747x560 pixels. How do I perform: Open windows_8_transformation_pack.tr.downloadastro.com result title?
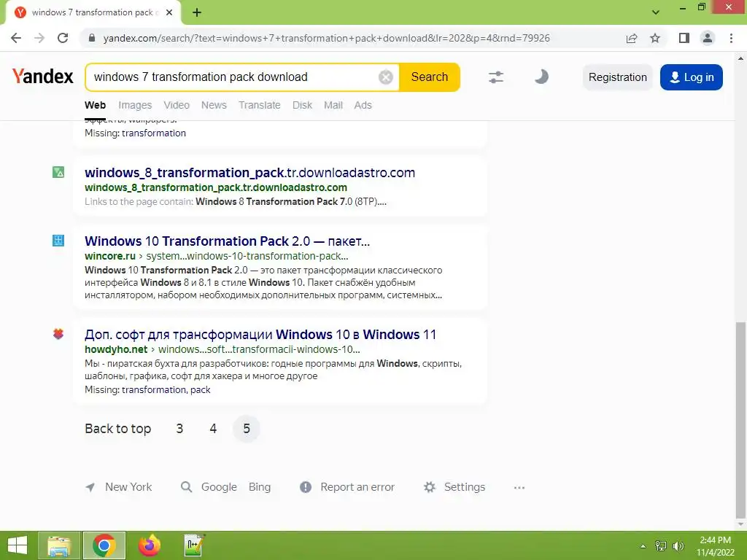pos(249,172)
